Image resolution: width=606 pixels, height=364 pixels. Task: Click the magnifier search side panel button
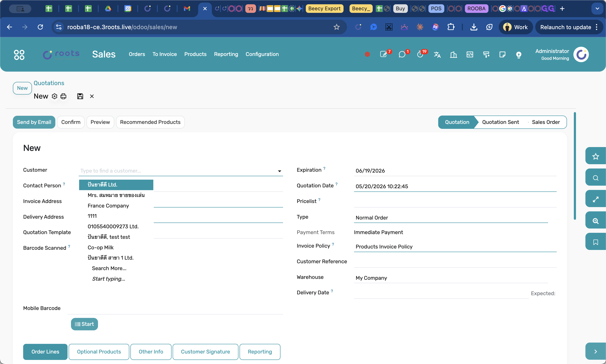[x=595, y=177]
